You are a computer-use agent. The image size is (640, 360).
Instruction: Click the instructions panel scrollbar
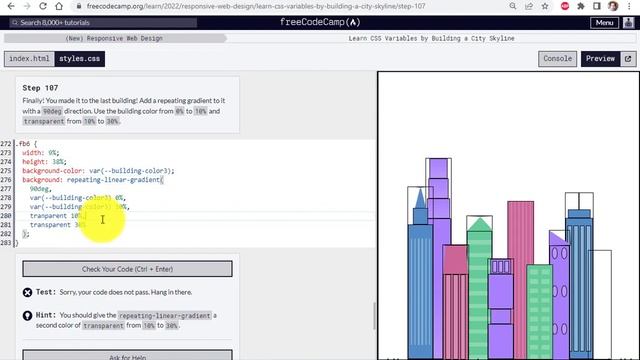(374, 316)
